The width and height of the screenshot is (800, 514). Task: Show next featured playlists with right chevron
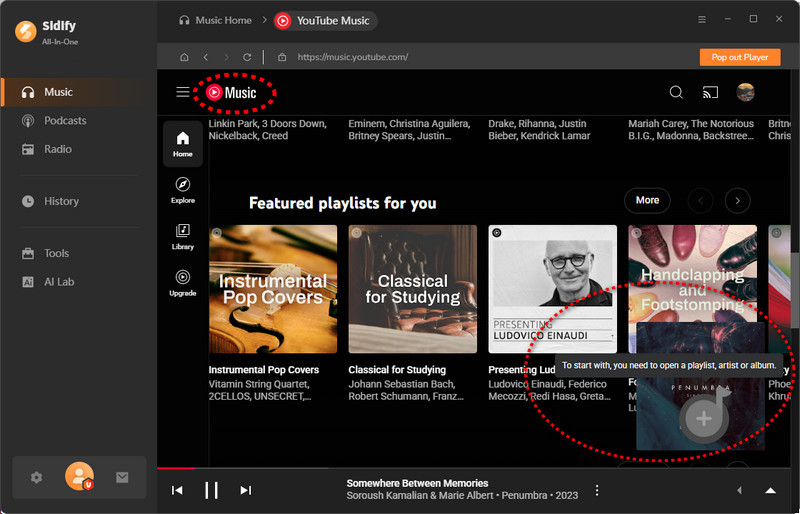(x=737, y=201)
